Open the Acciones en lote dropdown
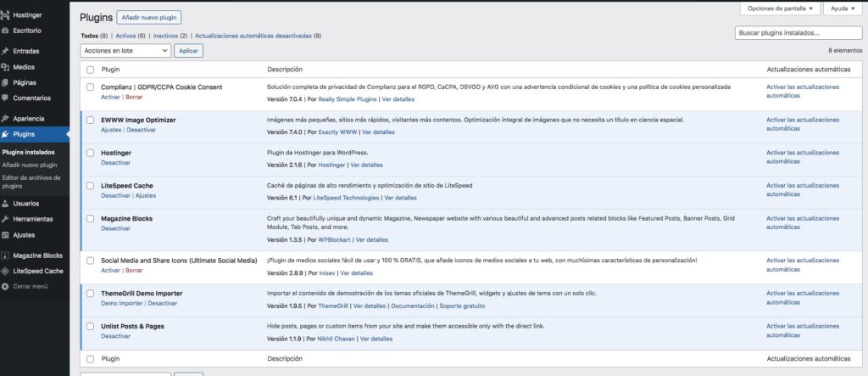The height and width of the screenshot is (376, 868). (x=125, y=50)
